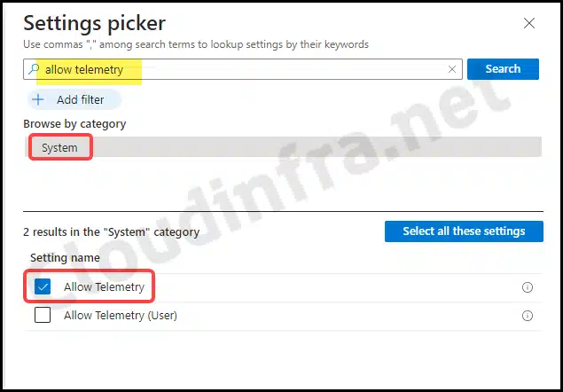Uncheck the Allow Telemetry checkbox
Image resolution: width=563 pixels, height=392 pixels.
(43, 286)
